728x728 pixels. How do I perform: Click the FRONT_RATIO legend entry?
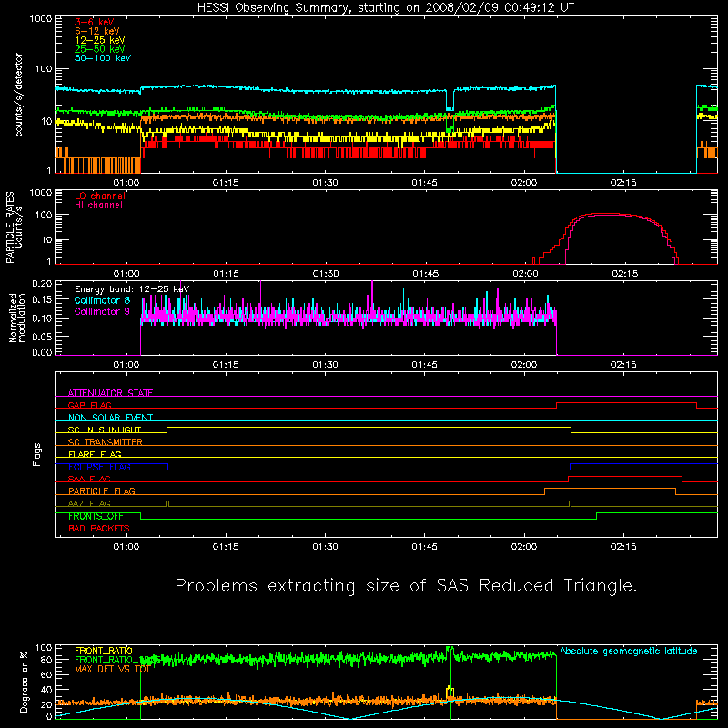(104, 651)
